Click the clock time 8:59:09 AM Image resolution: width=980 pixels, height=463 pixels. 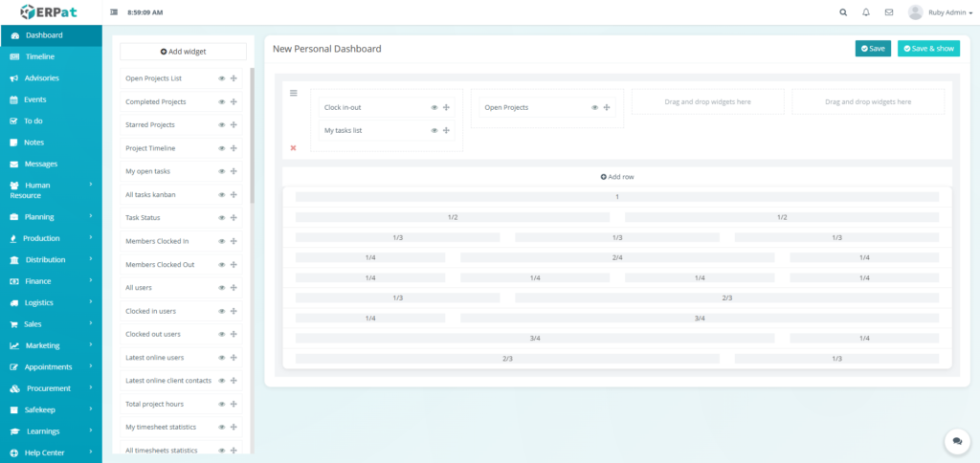pos(145,11)
